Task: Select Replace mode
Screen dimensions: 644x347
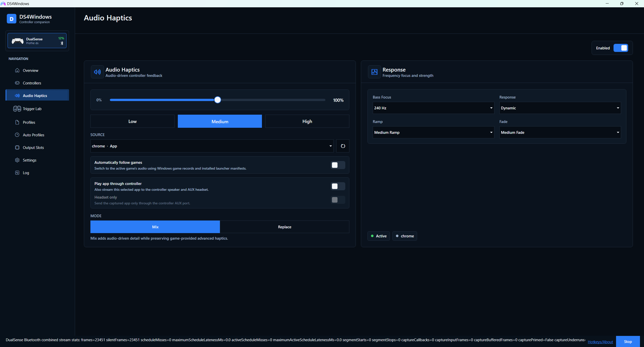Action: coord(285,227)
